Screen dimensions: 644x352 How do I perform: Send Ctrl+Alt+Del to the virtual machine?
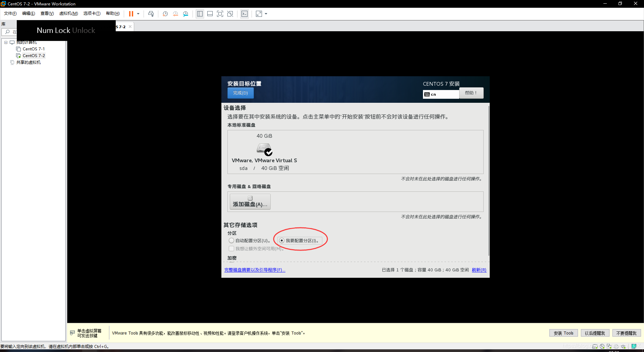(151, 14)
